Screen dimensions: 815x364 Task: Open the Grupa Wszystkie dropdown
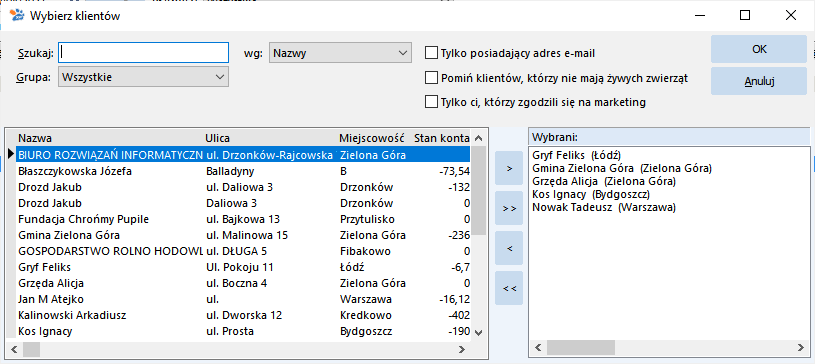143,77
